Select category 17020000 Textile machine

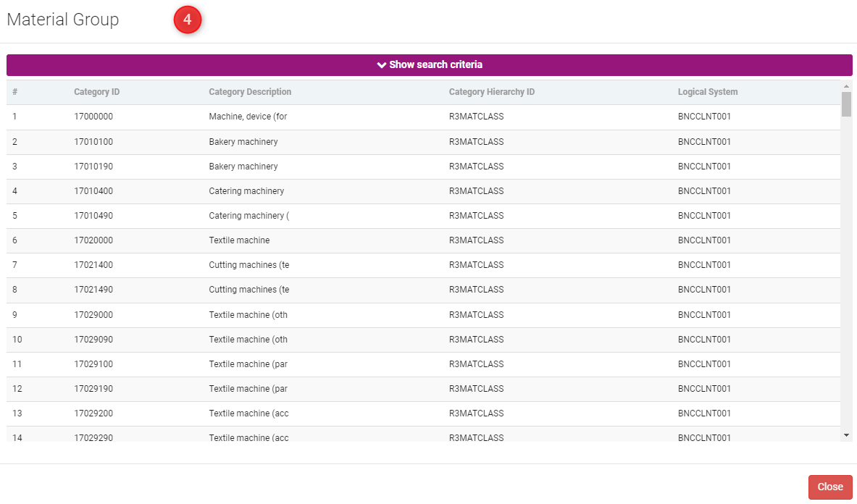[x=93, y=240]
